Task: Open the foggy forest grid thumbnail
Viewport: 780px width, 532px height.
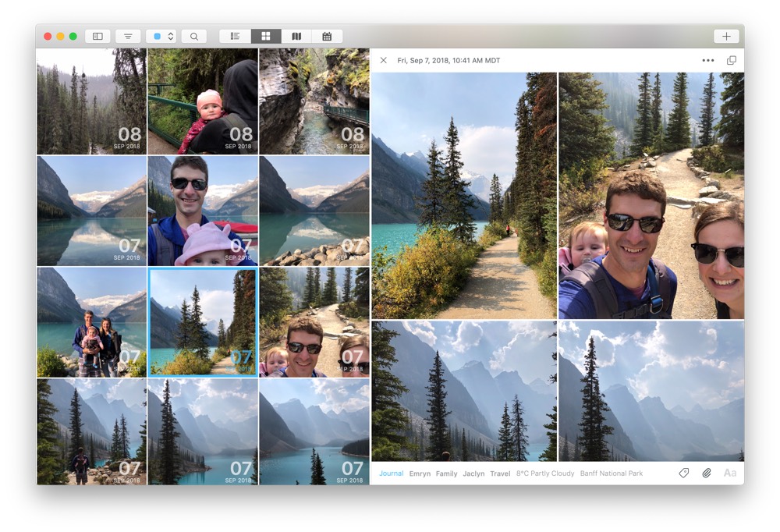Action: [x=91, y=101]
